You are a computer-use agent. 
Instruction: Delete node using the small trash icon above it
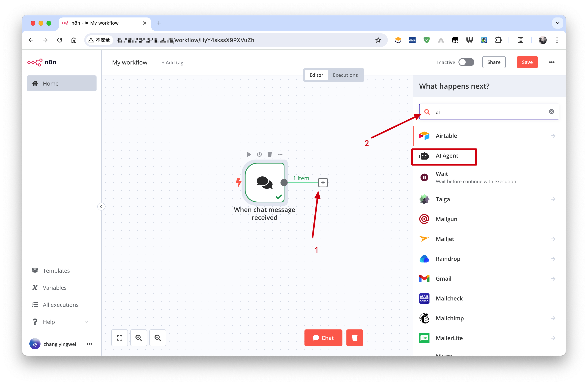[270, 154]
